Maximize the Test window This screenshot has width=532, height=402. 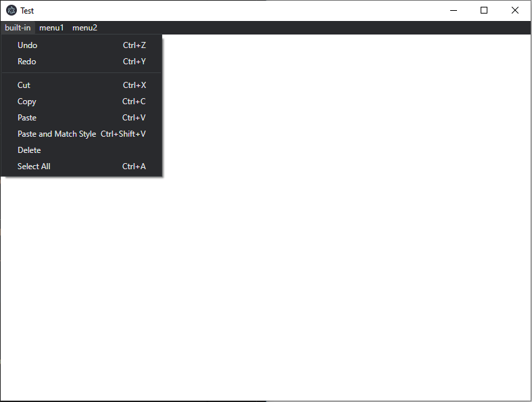484,11
